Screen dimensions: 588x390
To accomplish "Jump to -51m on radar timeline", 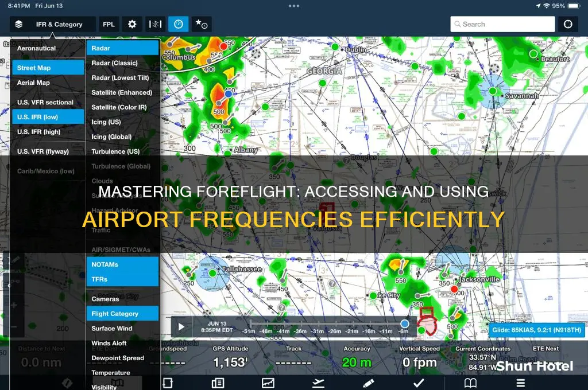I will [248, 331].
